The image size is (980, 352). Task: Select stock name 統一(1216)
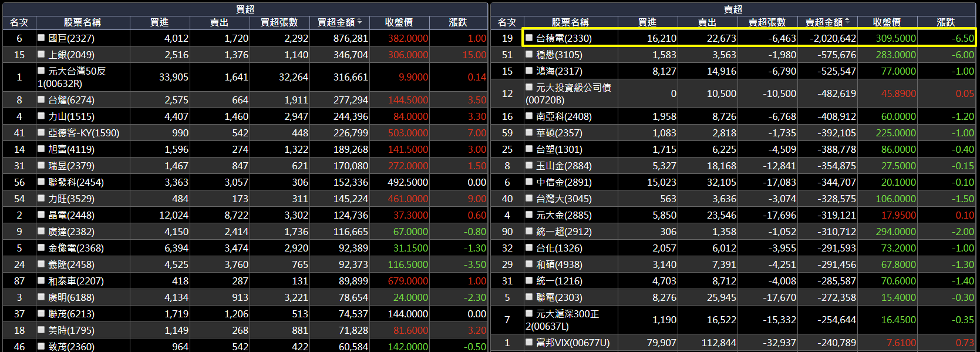pyautogui.click(x=559, y=281)
